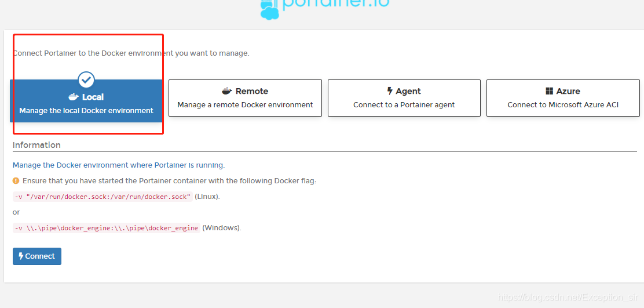Viewport: 644px width, 308px height.
Task: Click the Connect button
Action: (x=37, y=256)
